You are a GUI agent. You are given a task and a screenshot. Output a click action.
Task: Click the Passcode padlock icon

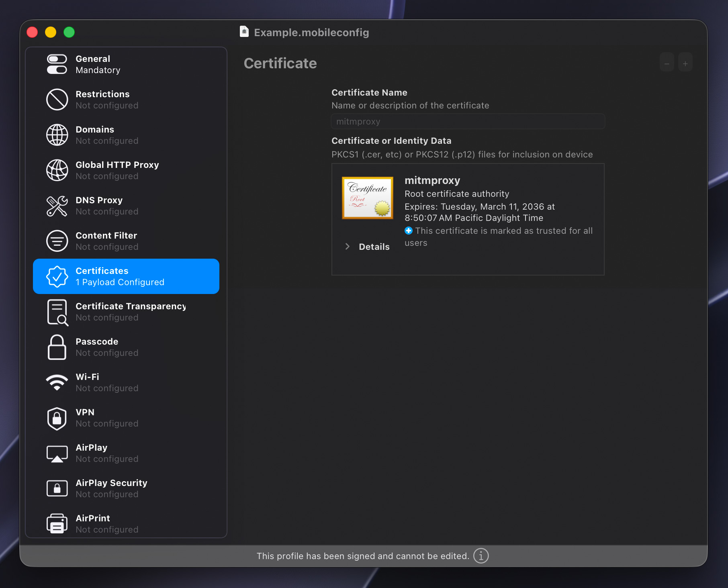[x=57, y=347]
